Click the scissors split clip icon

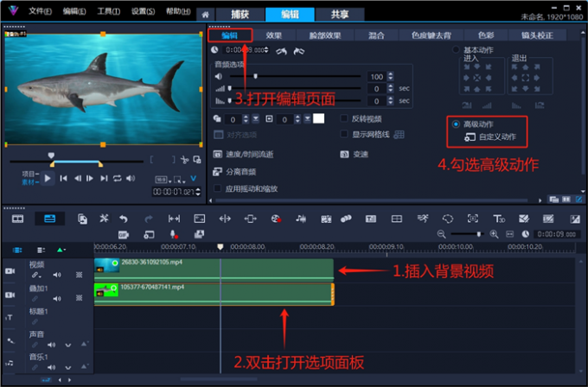(184, 160)
